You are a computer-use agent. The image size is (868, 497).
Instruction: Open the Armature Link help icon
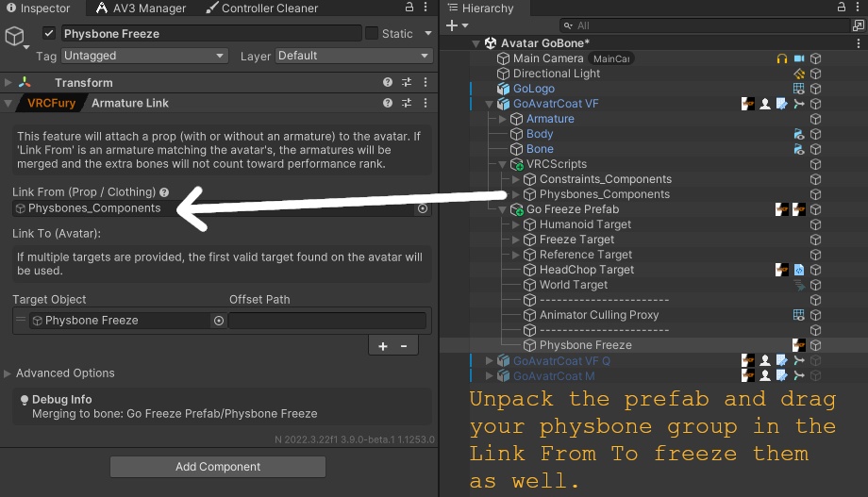click(x=388, y=103)
